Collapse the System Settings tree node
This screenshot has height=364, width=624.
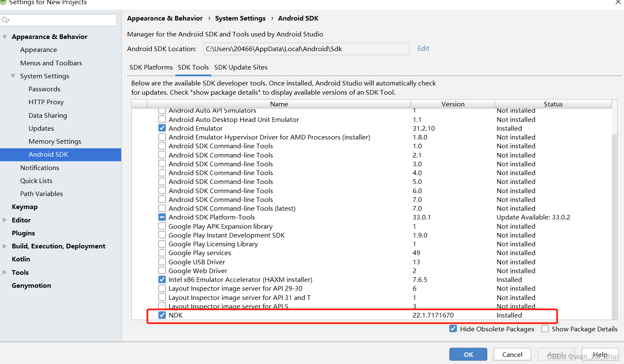(x=13, y=76)
